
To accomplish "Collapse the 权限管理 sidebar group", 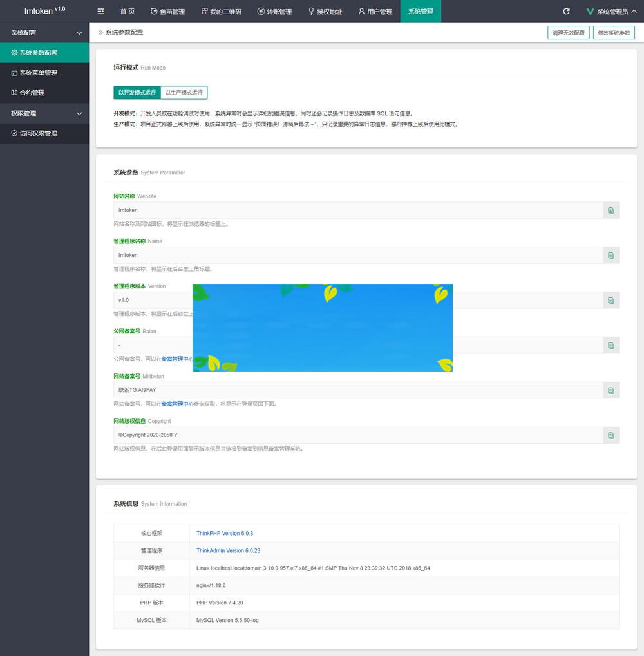I will tap(44, 113).
